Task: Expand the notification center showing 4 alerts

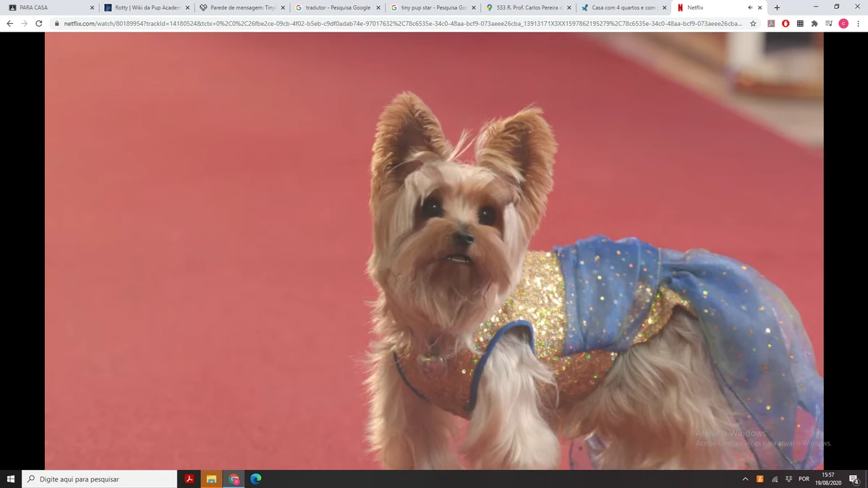Action: pyautogui.click(x=854, y=479)
